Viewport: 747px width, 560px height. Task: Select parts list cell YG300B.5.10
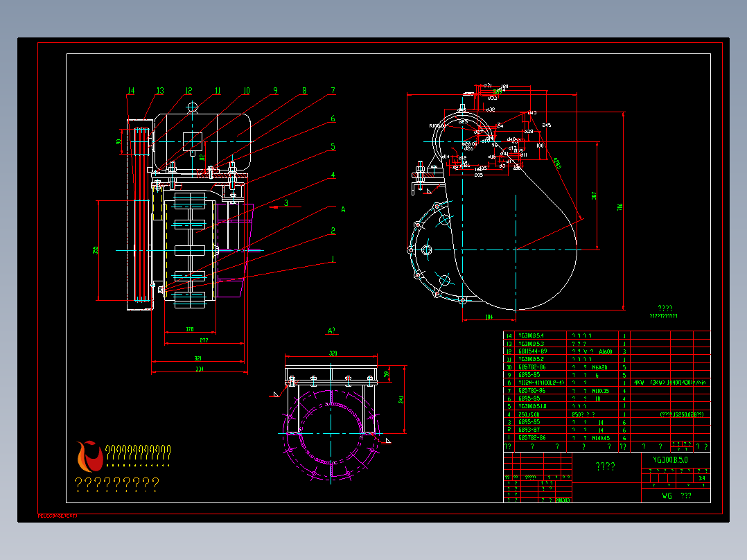point(532,406)
